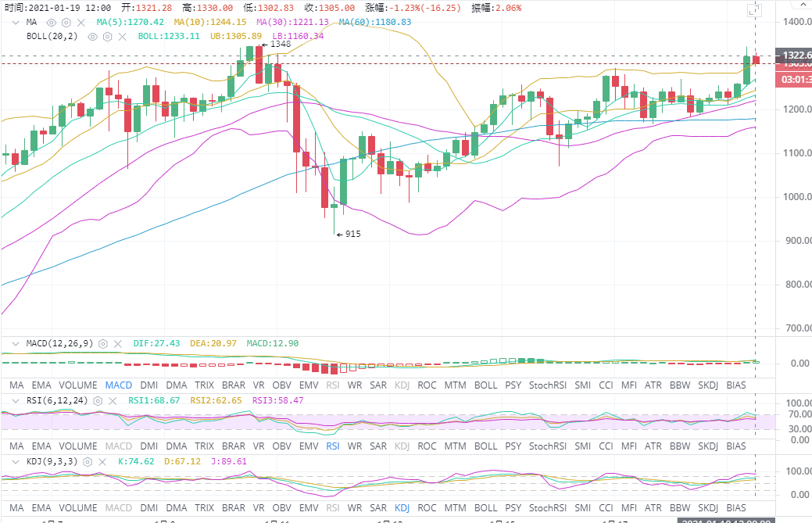Click the 915 low price marker
The width and height of the screenshot is (812, 523).
[349, 234]
